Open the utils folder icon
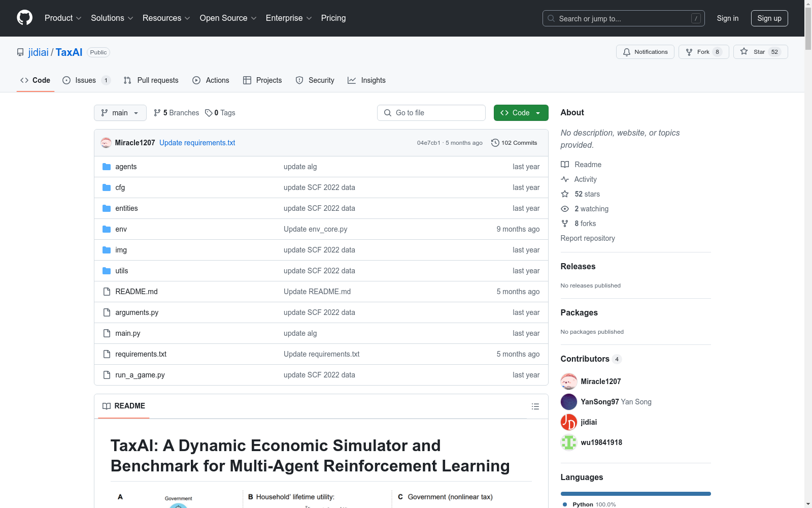The height and width of the screenshot is (508, 812). point(107,271)
